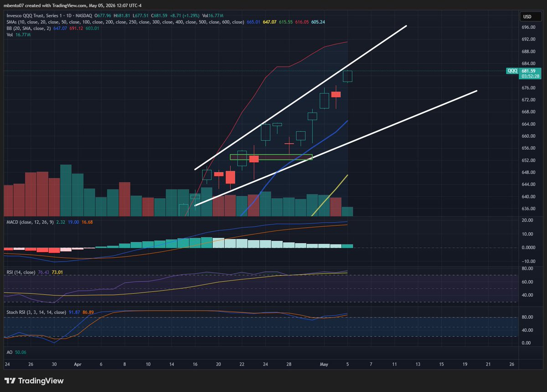Click the -10.00 label on the MACD axis
Image resolution: width=547 pixels, height=392 pixels.
(528, 261)
